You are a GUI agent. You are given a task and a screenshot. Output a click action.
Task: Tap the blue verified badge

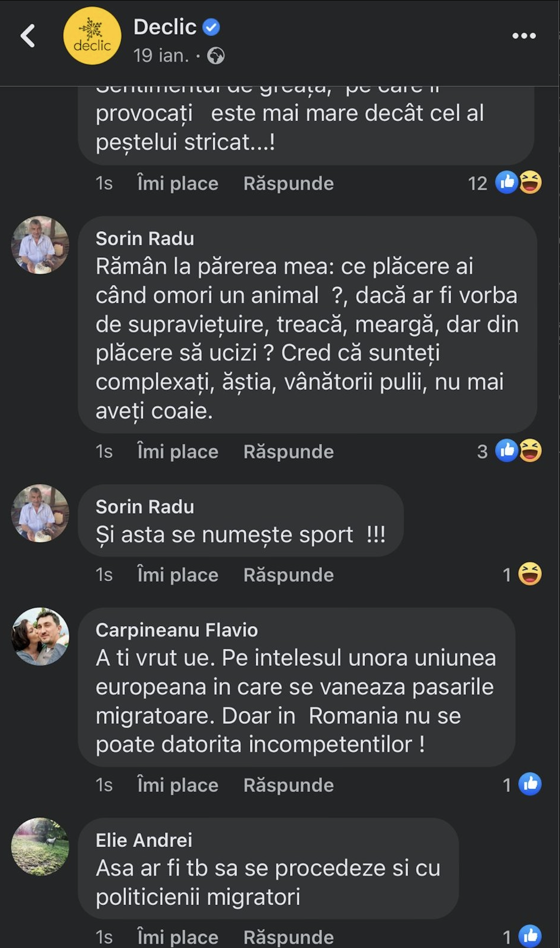211,27
